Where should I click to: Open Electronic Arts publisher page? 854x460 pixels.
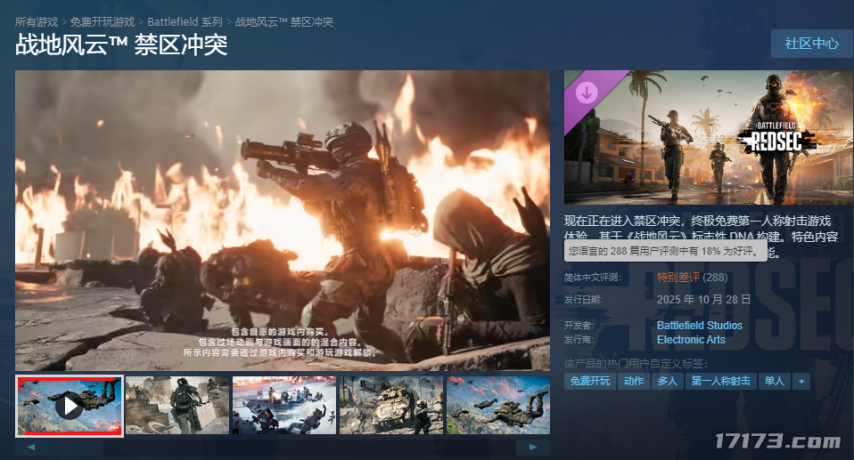pos(691,340)
